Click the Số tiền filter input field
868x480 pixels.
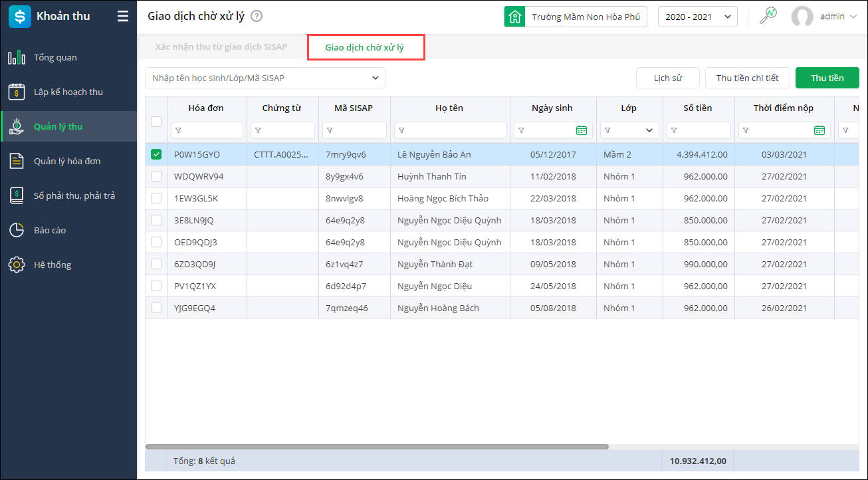pos(699,130)
